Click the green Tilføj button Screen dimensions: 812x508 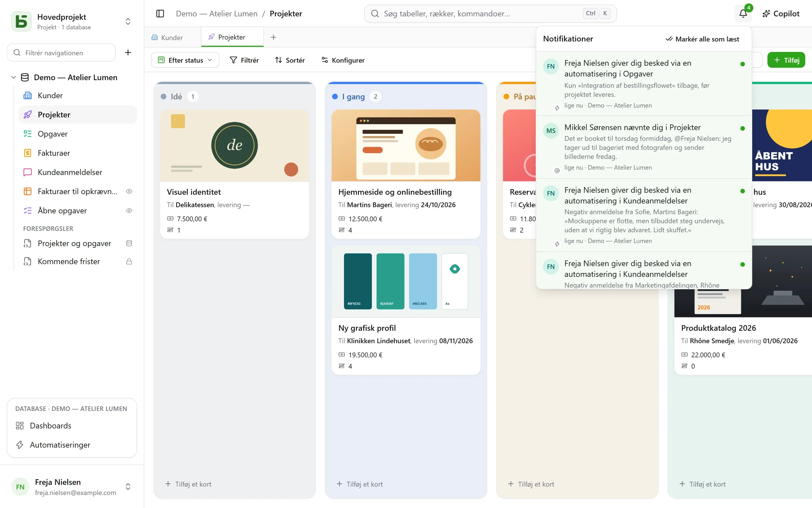click(786, 60)
